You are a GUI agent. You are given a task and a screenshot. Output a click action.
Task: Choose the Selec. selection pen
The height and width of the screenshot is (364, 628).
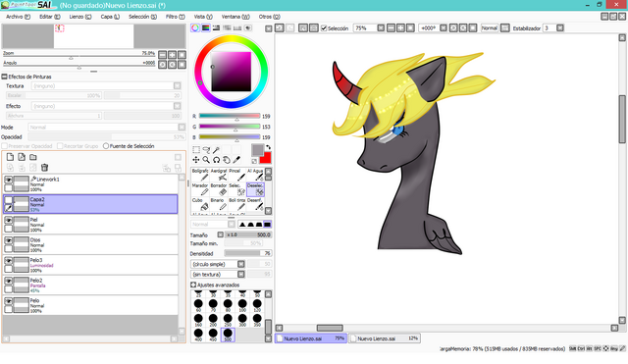(x=237, y=189)
